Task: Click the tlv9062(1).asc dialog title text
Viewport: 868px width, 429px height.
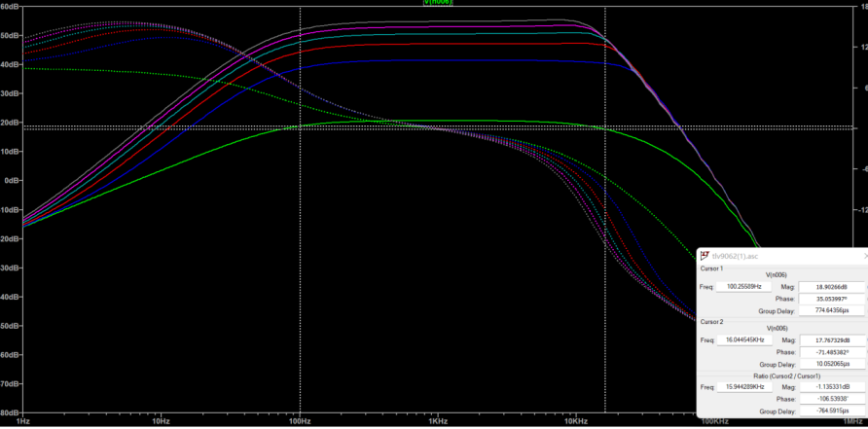Action: [735, 256]
